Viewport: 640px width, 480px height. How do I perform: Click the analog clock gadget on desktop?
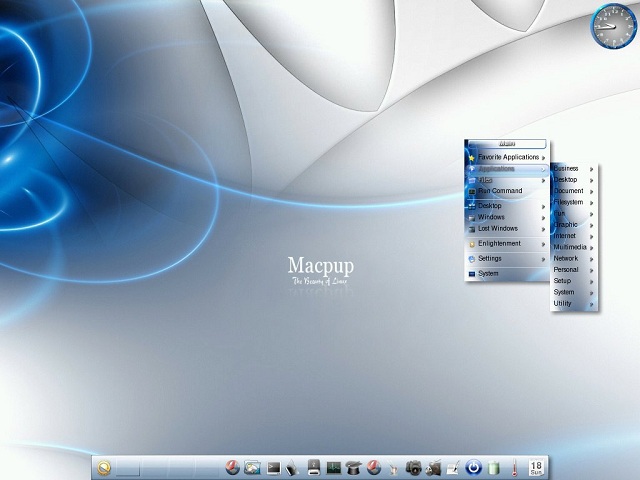(x=613, y=26)
